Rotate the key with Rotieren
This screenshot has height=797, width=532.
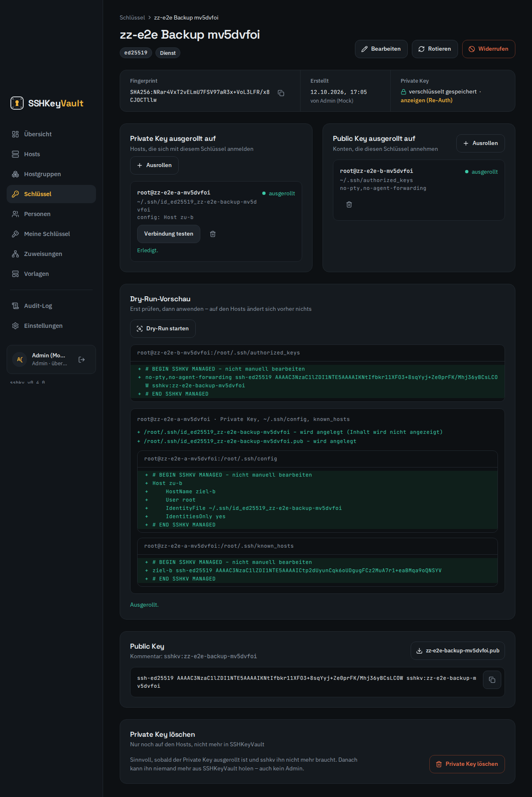pyautogui.click(x=435, y=49)
